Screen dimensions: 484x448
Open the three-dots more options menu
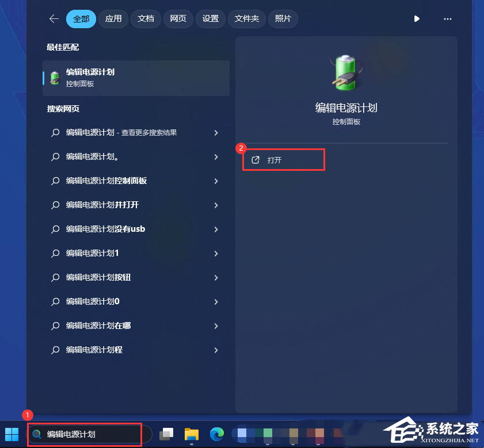[x=447, y=19]
